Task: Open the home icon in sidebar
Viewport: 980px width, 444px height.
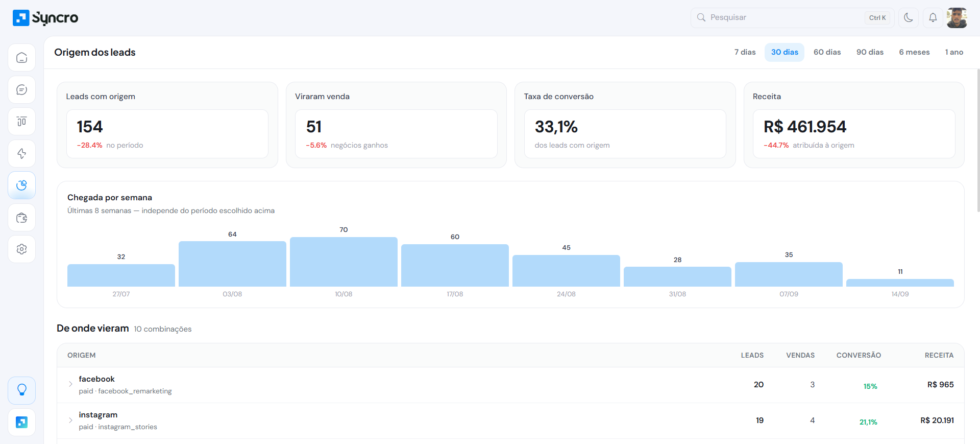Action: pyautogui.click(x=21, y=57)
